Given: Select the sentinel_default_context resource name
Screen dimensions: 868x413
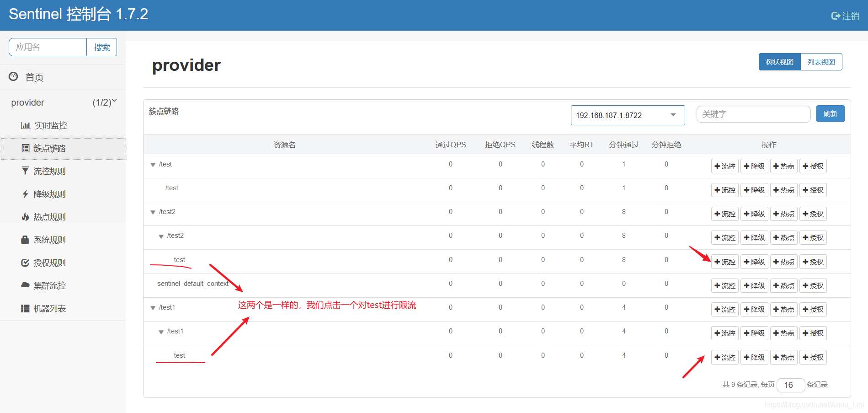Looking at the screenshot, I should click(x=192, y=284).
